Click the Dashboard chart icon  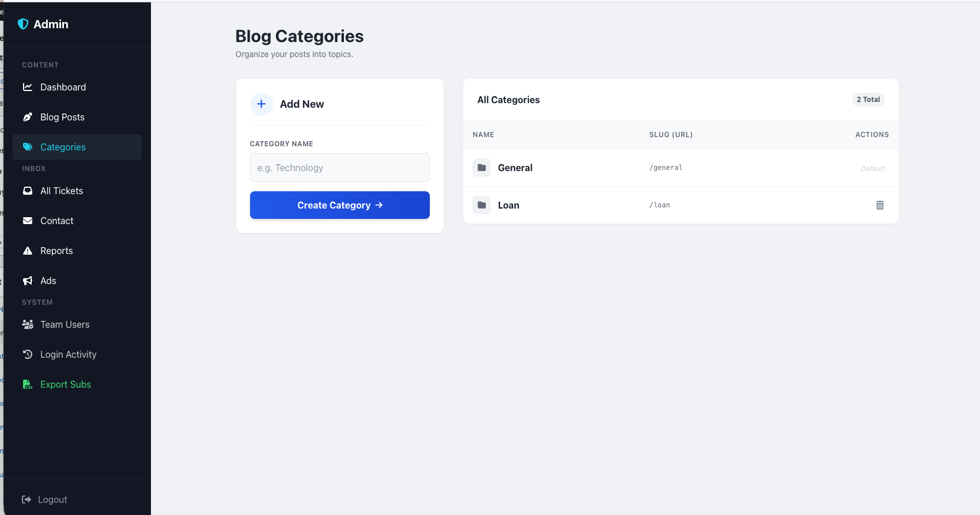(x=28, y=87)
